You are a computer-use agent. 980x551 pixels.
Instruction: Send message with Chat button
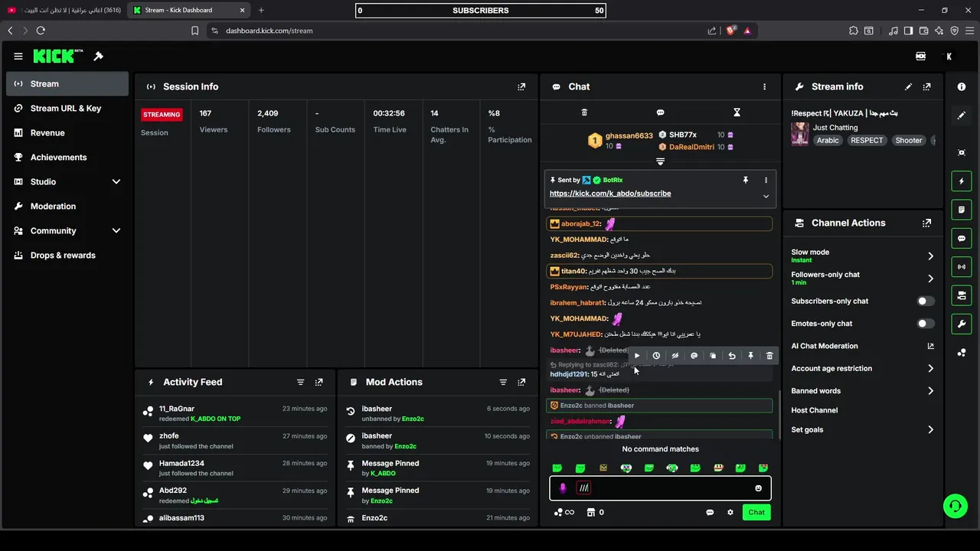[x=756, y=513]
